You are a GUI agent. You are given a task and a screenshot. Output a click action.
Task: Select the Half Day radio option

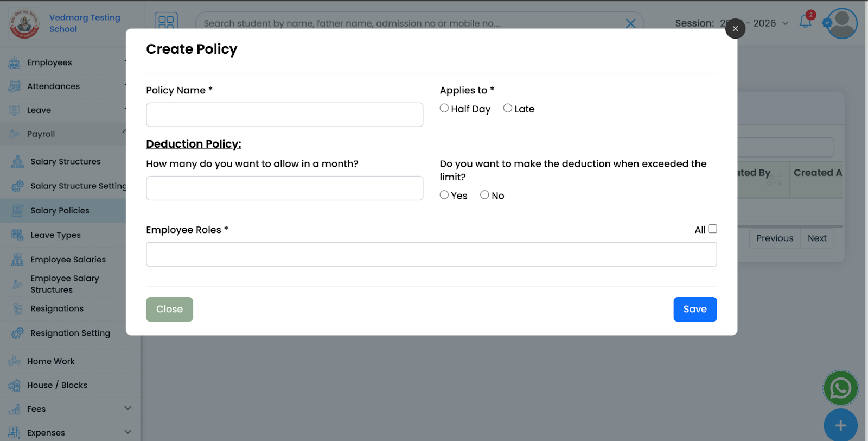coord(444,108)
